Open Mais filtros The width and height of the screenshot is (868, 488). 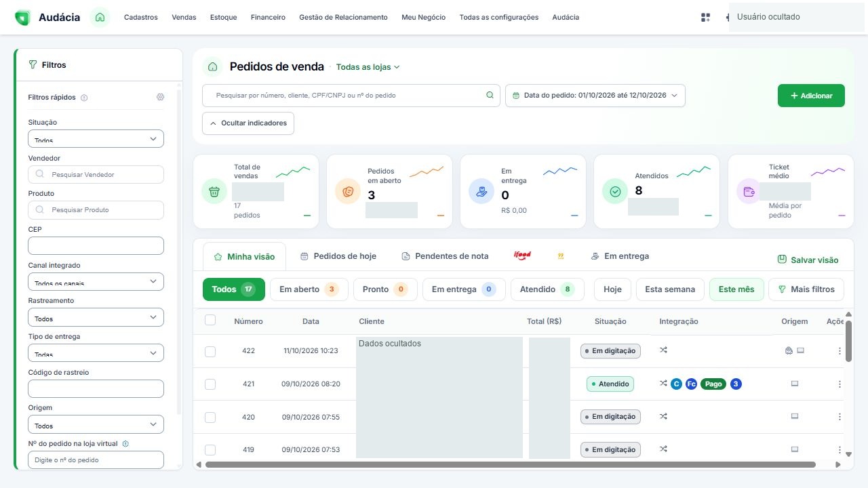coord(806,289)
